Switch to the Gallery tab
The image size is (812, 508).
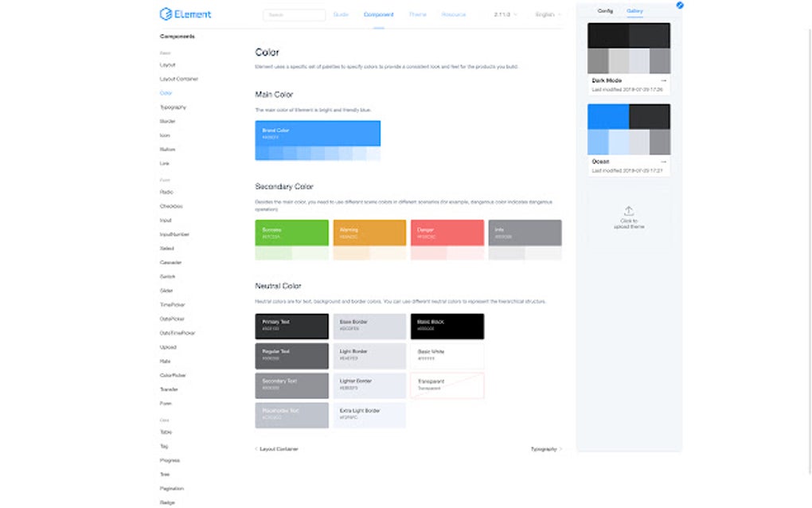pos(634,11)
